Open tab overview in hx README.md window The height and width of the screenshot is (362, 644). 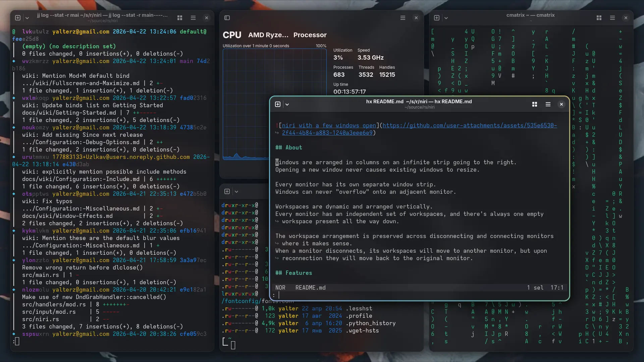point(535,104)
